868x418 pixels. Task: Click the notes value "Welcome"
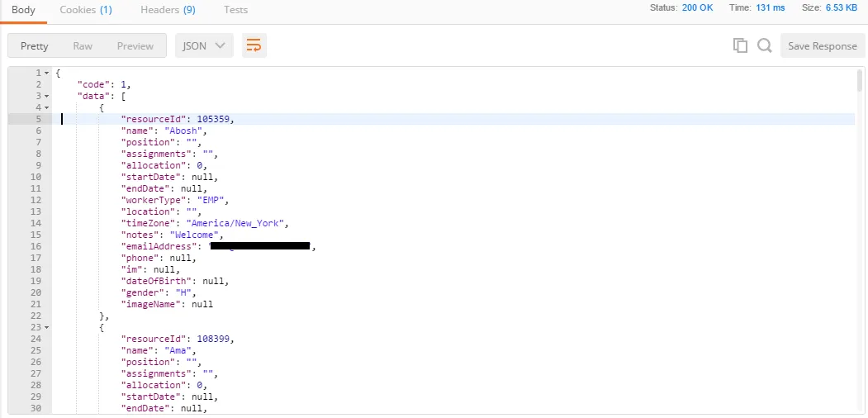tap(194, 235)
